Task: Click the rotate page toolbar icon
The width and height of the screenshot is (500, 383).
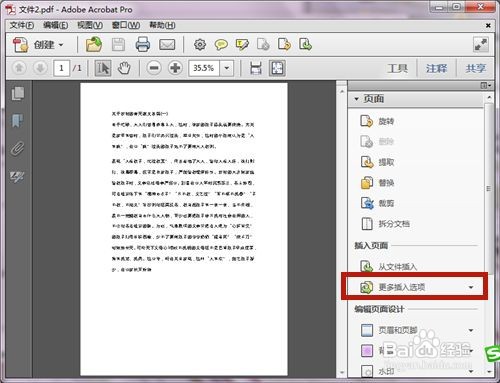Action: pyautogui.click(x=284, y=45)
